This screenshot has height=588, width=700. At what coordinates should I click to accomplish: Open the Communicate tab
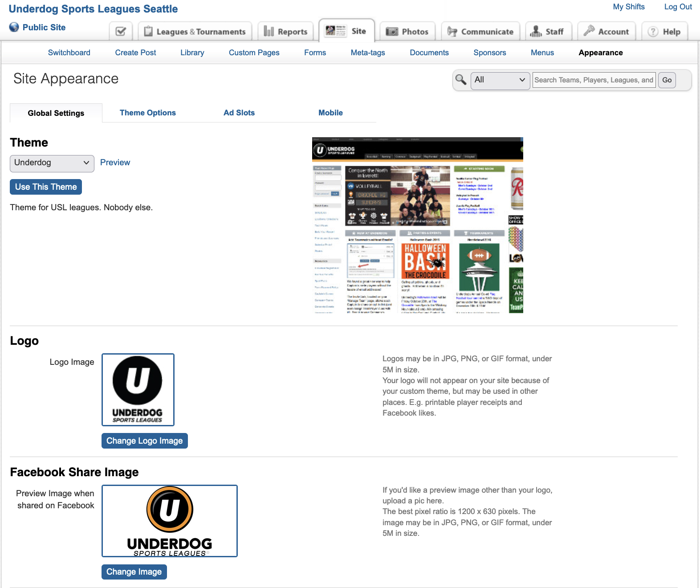click(480, 31)
